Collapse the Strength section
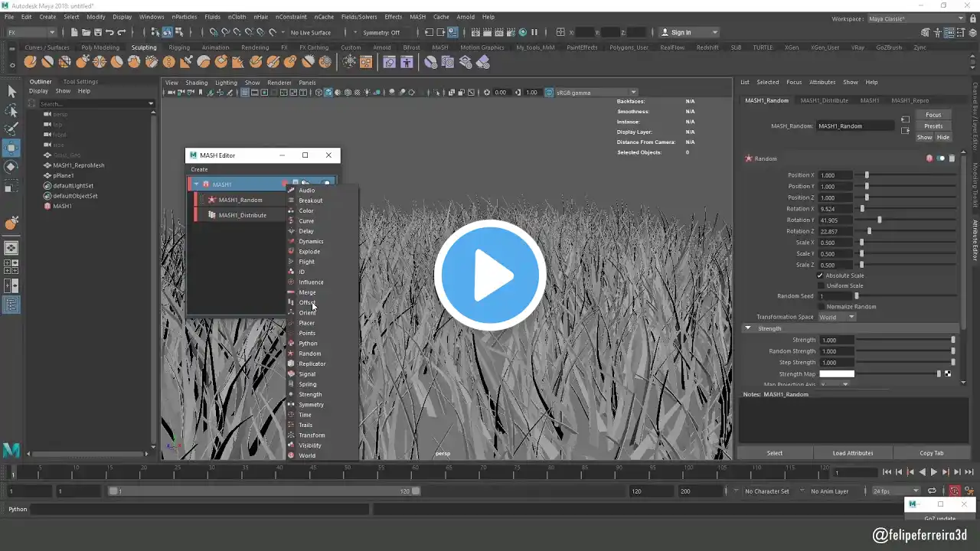 click(748, 328)
